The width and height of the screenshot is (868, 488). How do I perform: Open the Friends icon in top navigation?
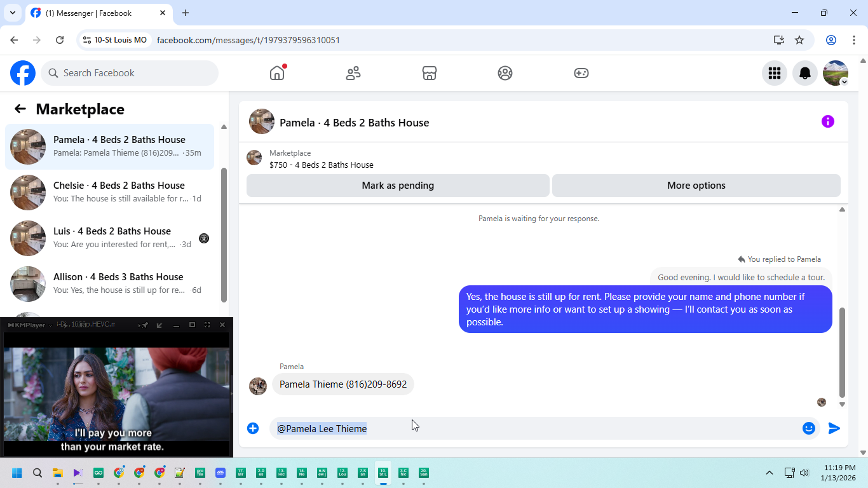click(x=353, y=73)
